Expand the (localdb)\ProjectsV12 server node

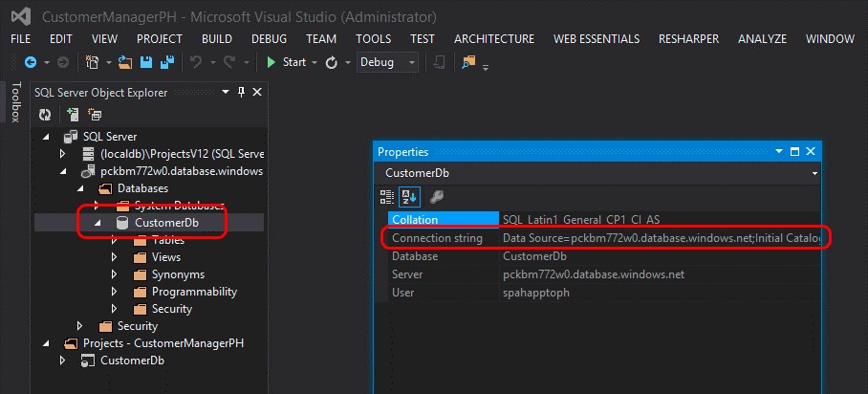(x=62, y=154)
